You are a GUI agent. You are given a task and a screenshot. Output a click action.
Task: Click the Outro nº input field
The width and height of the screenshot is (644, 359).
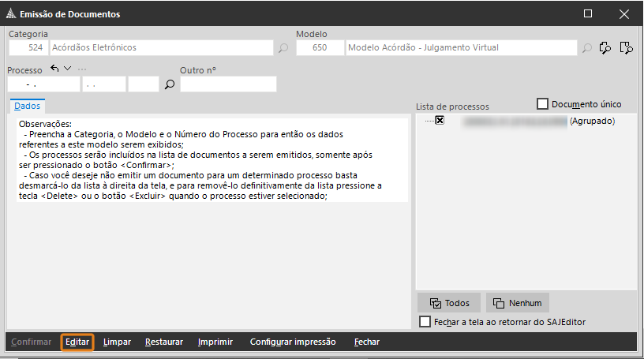228,84
